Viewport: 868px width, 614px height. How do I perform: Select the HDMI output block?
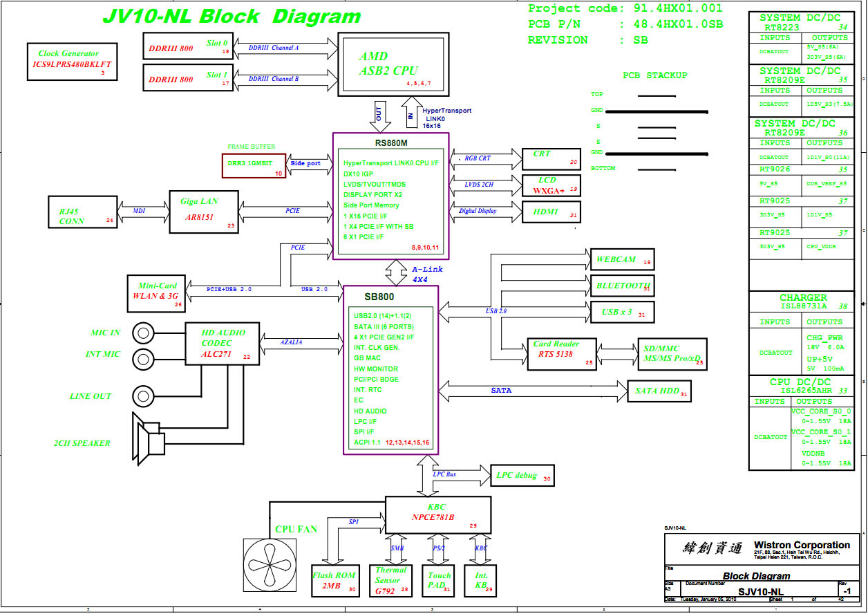[551, 212]
